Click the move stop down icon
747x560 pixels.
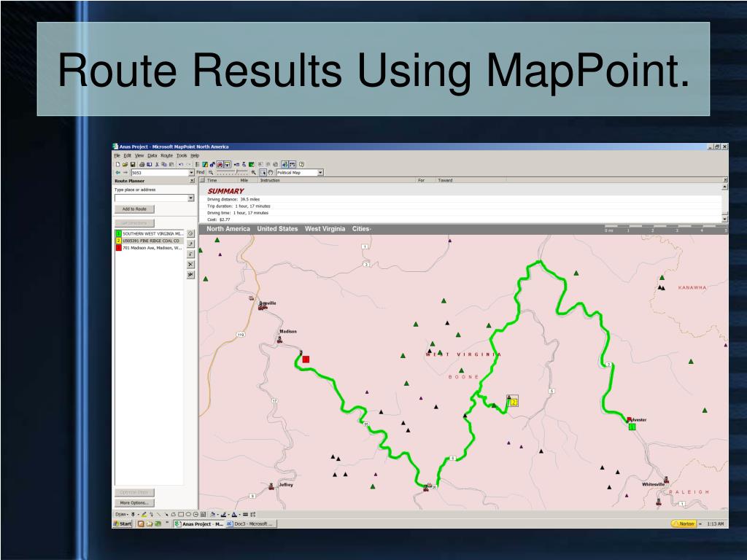[190, 254]
